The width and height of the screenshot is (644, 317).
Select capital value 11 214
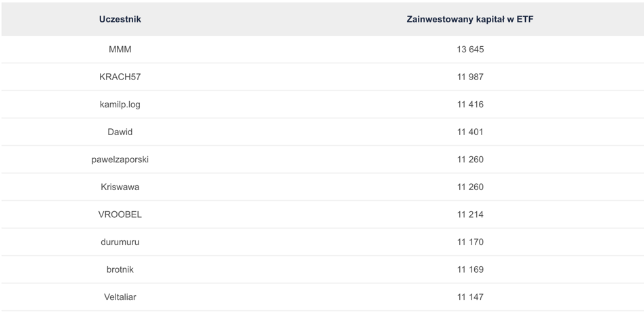click(470, 215)
